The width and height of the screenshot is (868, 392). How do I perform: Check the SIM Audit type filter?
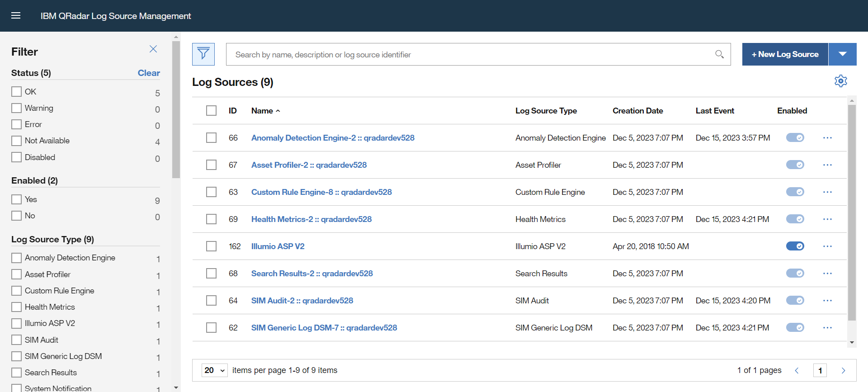coord(16,340)
